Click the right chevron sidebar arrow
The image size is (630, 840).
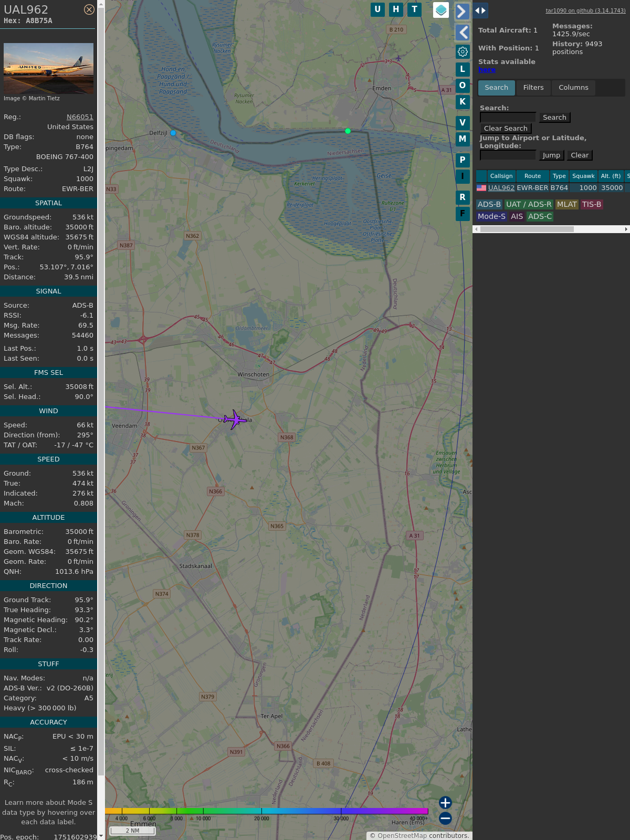point(462,12)
